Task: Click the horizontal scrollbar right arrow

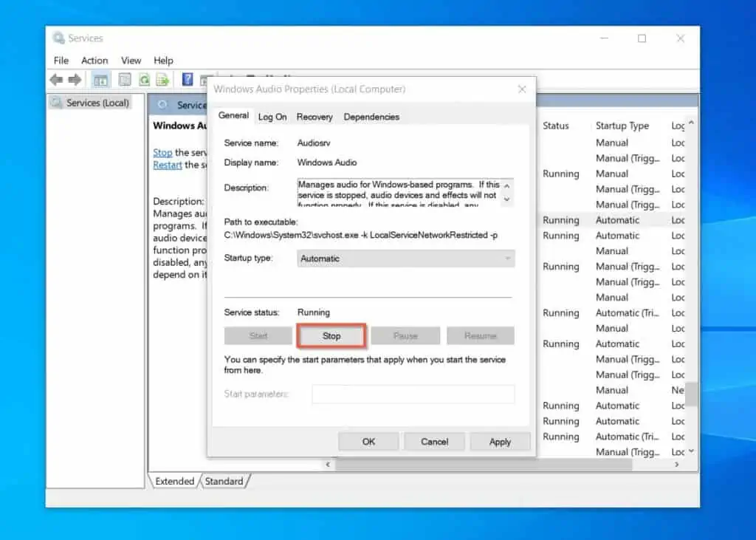Action: point(677,464)
